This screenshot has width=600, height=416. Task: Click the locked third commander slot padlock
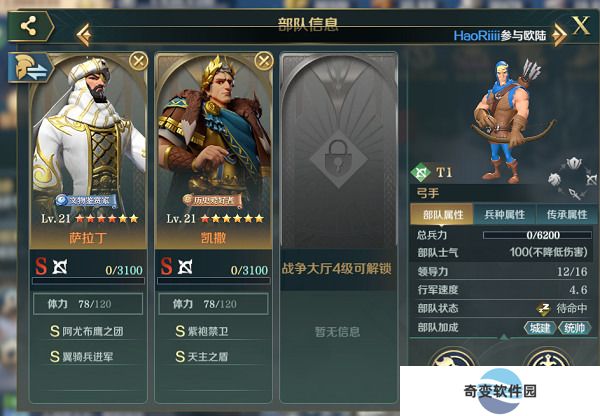click(x=338, y=158)
